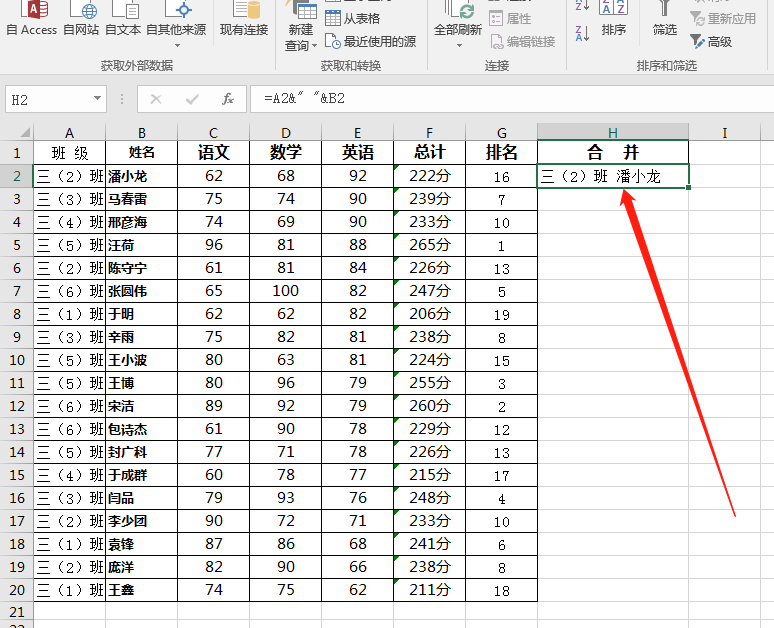Select total cell 265分
The height and width of the screenshot is (628, 774).
click(x=429, y=245)
